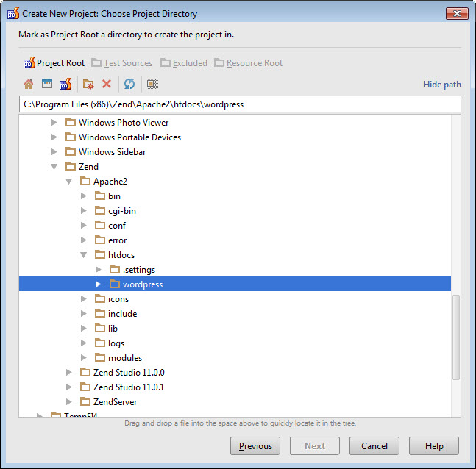Viewport: 476px width, 469px height.
Task: Refresh the directory tree
Action: tap(129, 85)
